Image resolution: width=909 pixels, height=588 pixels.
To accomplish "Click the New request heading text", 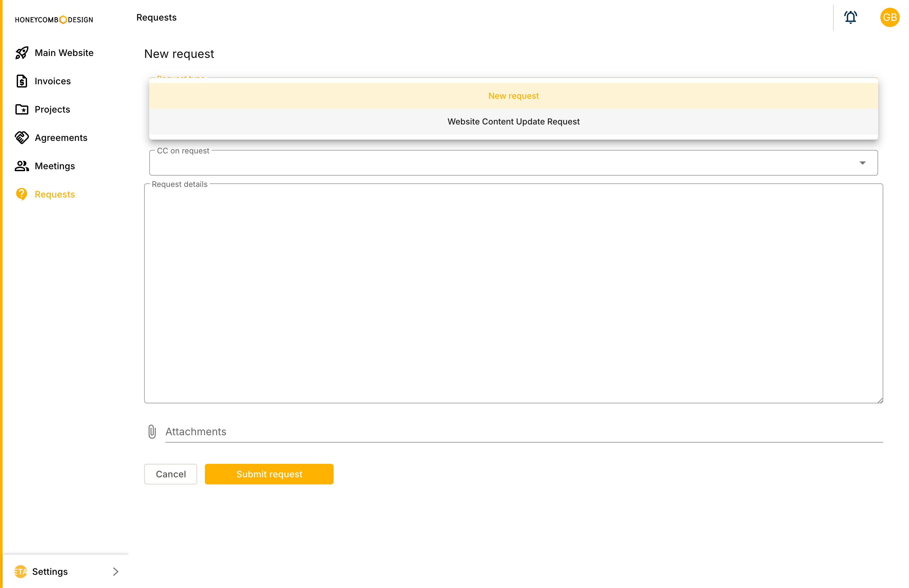I will click(179, 54).
